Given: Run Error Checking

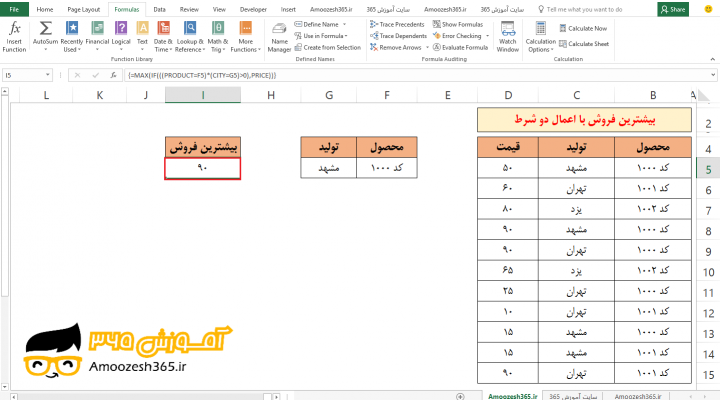Looking at the screenshot, I should (x=457, y=36).
